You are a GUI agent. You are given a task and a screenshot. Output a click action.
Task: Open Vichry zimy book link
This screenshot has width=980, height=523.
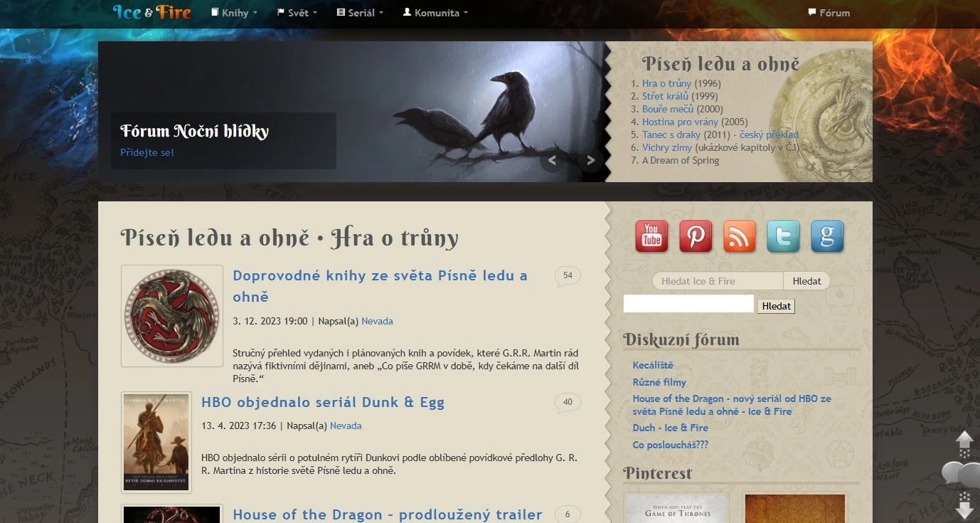(x=667, y=147)
